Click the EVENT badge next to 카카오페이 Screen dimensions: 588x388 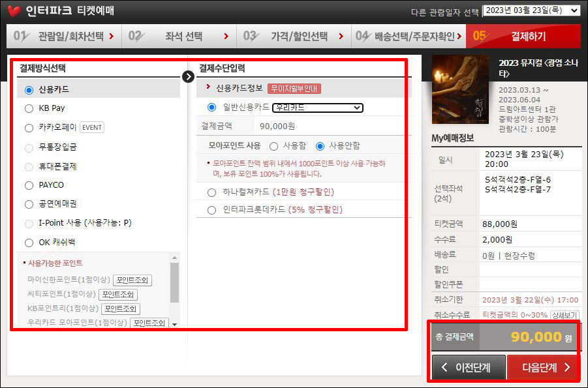tap(91, 127)
